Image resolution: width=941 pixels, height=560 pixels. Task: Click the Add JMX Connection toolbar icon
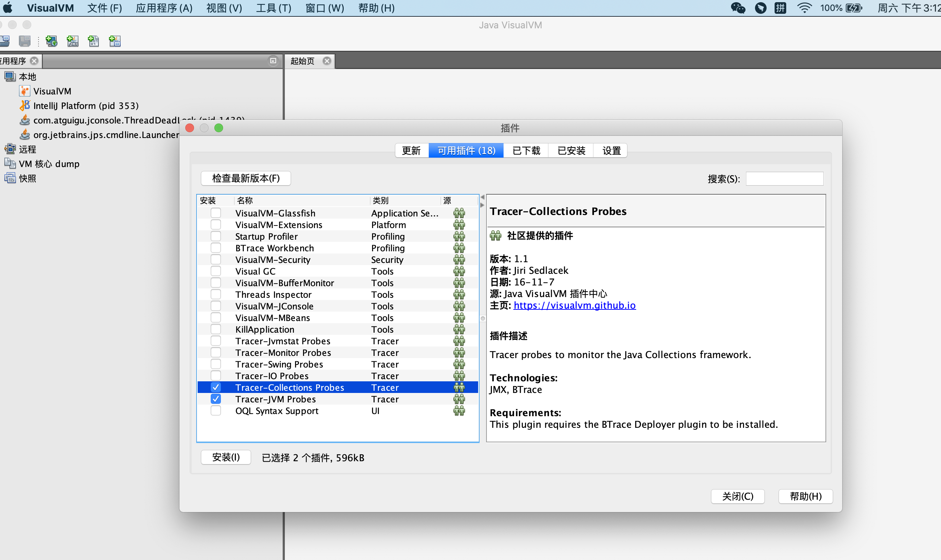72,41
